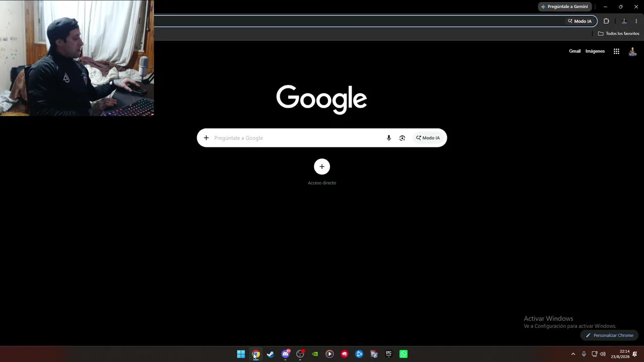Open the notifications bell in tray
The width and height of the screenshot is (644, 362).
click(x=635, y=354)
